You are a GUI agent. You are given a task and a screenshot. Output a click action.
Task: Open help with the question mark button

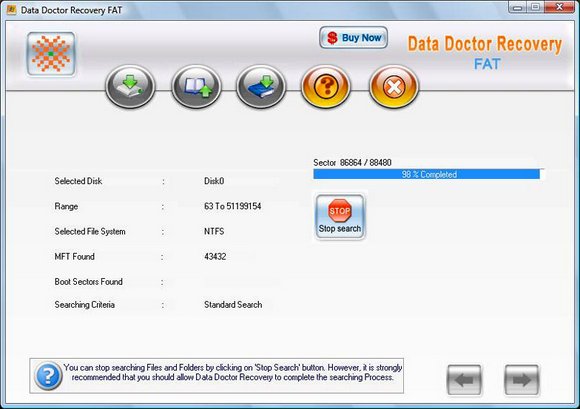pyautogui.click(x=326, y=87)
